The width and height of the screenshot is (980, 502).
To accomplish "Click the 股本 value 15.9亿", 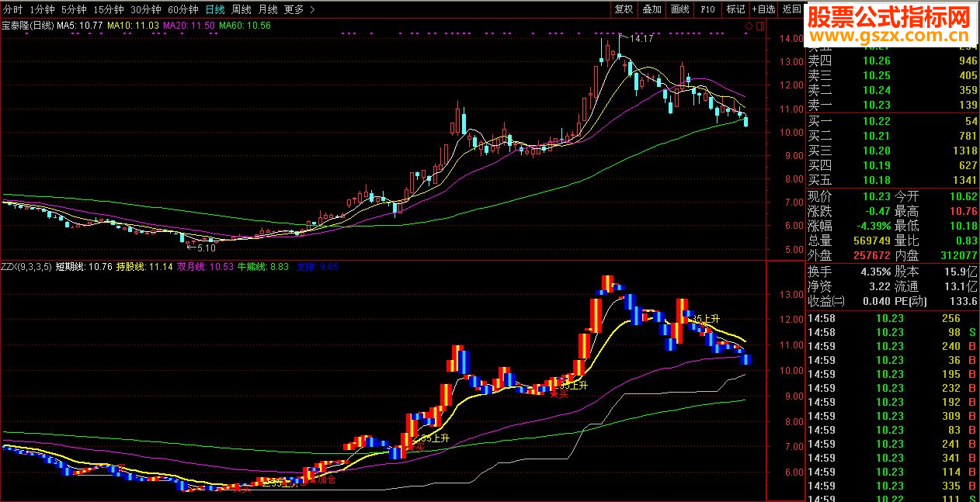I will click(x=961, y=272).
